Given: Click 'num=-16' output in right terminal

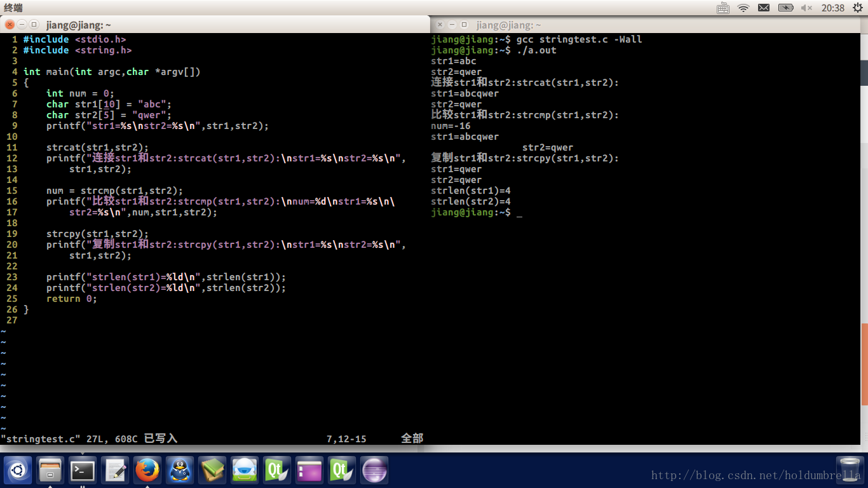Looking at the screenshot, I should click(451, 126).
